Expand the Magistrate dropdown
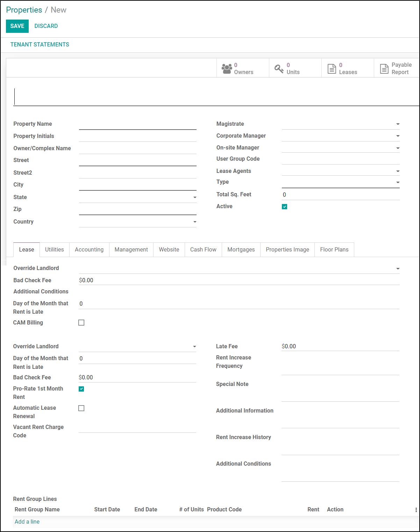The image size is (420, 532). 398,124
